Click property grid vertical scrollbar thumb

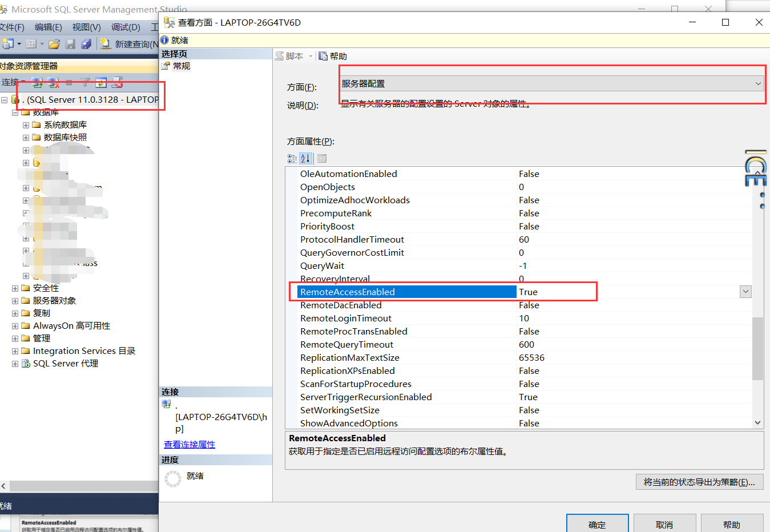[757, 348]
